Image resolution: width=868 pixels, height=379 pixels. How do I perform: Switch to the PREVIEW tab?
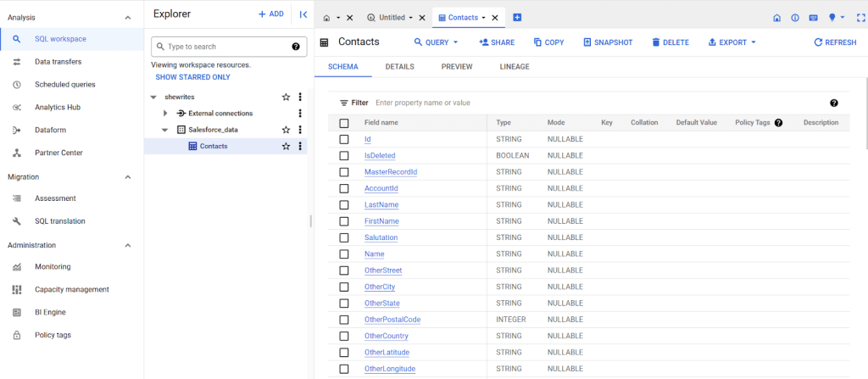(x=457, y=66)
